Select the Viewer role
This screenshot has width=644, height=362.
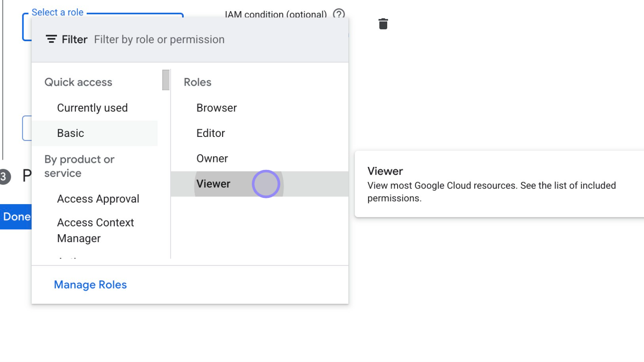pos(213,184)
